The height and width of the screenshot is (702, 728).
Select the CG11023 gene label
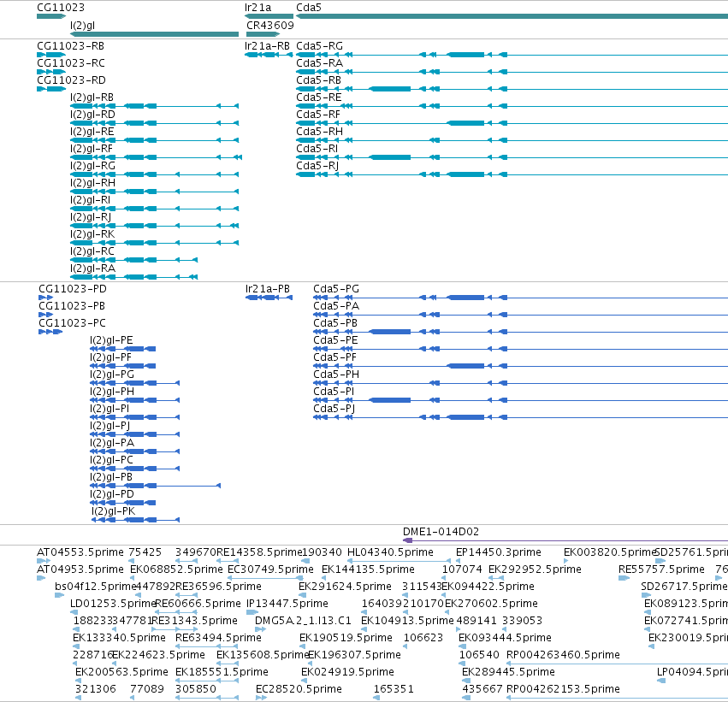tap(61, 8)
